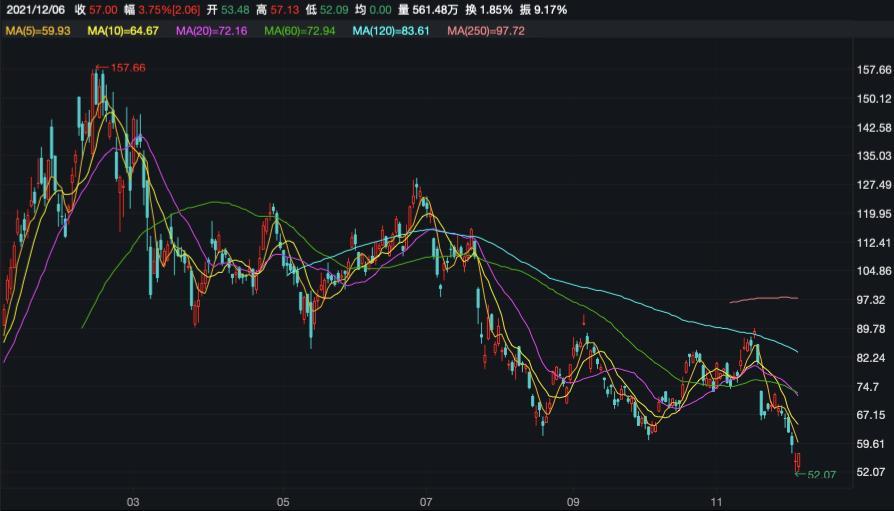This screenshot has height=511, width=894.
Task: Click the 97.32 price axis label
Action: pyautogui.click(x=871, y=299)
